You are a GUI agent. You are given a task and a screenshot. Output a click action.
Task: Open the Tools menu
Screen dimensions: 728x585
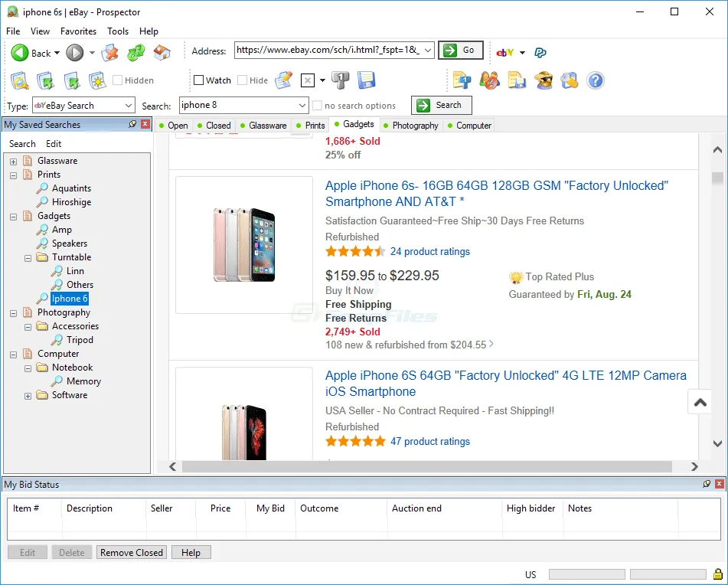(118, 31)
